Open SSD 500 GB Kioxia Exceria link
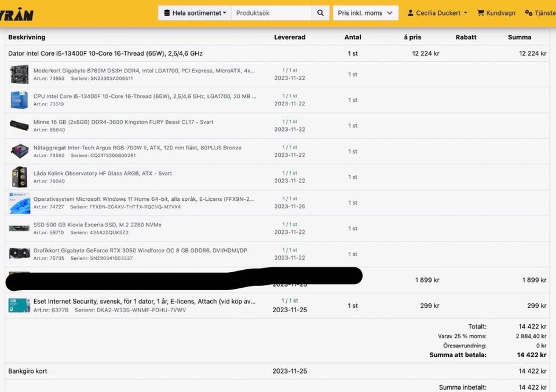 point(97,225)
